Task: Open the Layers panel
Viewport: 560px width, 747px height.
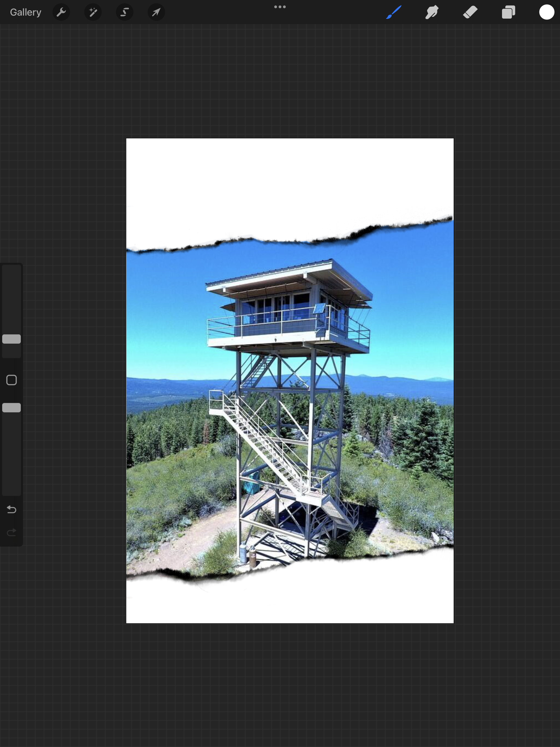Action: click(508, 13)
